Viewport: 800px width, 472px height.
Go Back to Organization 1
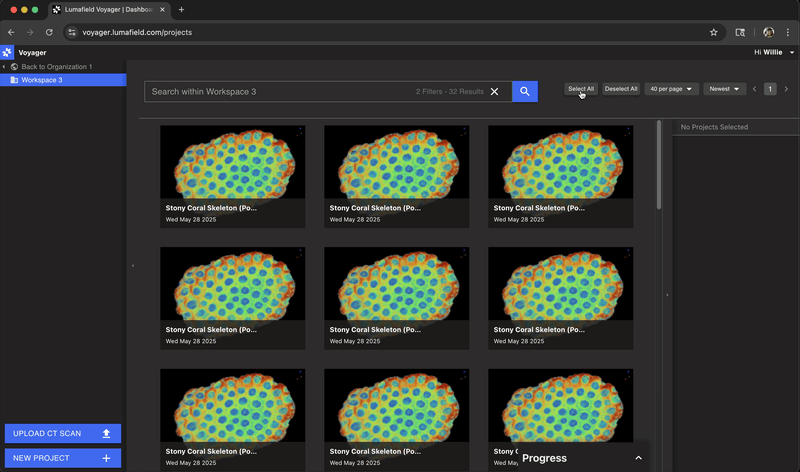click(57, 67)
